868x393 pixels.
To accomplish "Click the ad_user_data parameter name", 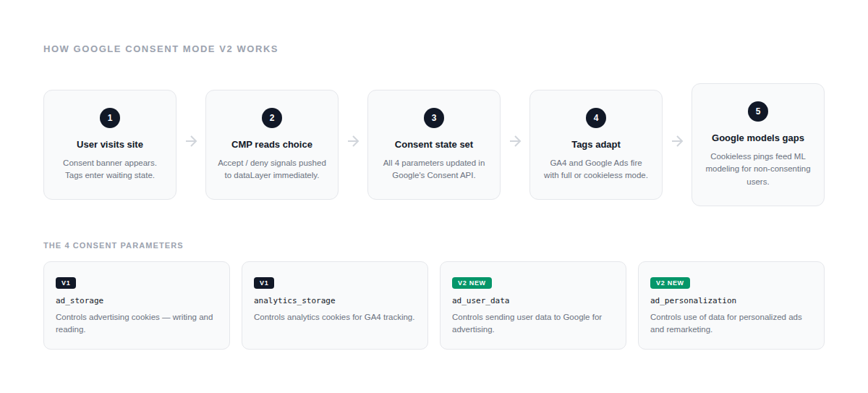I will click(480, 300).
